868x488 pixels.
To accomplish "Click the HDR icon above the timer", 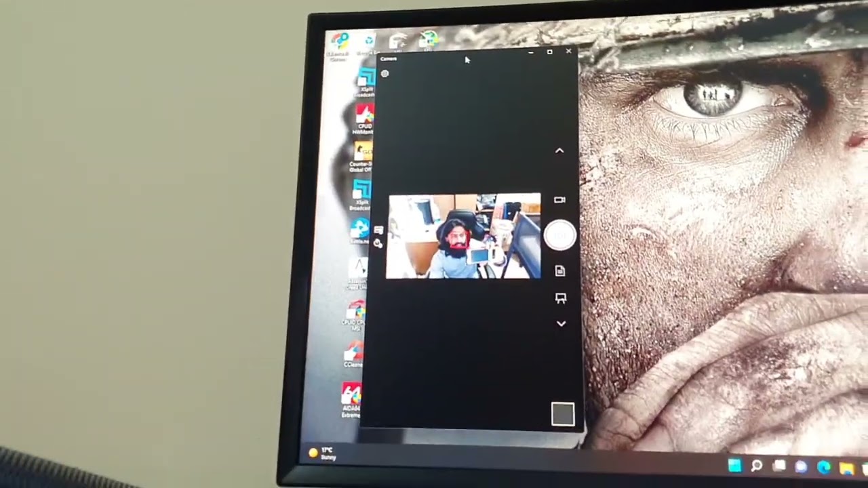I will [x=378, y=230].
